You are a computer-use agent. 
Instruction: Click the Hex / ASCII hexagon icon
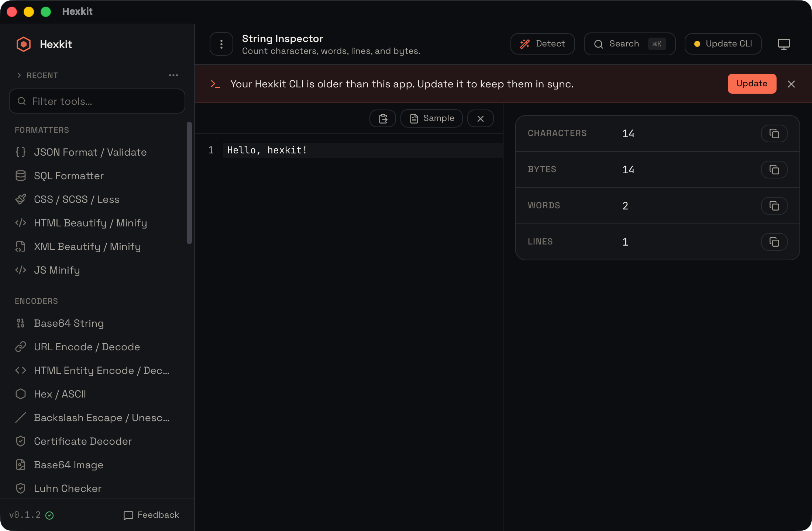click(21, 394)
